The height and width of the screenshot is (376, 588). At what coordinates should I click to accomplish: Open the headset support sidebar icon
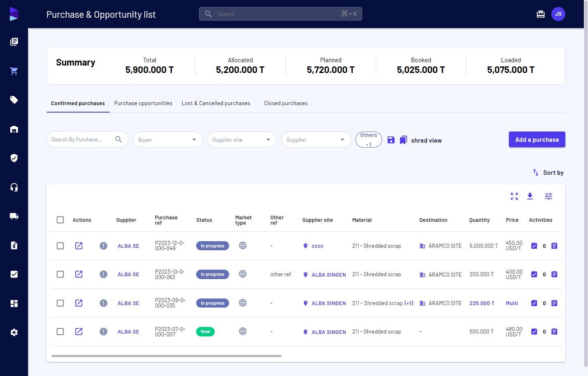[x=14, y=187]
